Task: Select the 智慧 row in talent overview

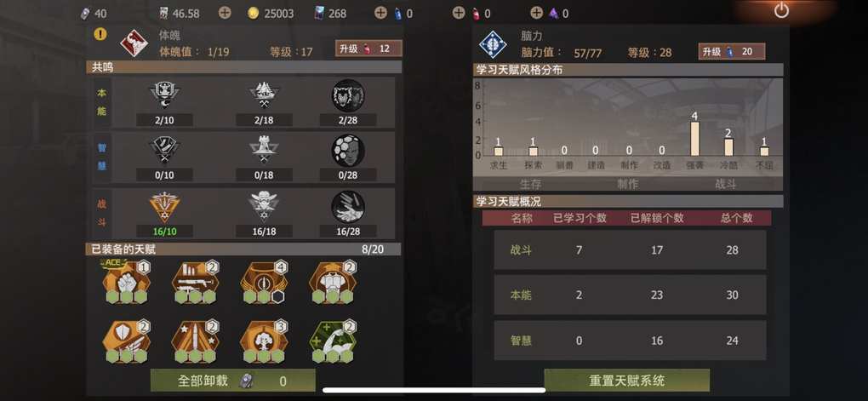Action: pyautogui.click(x=630, y=341)
